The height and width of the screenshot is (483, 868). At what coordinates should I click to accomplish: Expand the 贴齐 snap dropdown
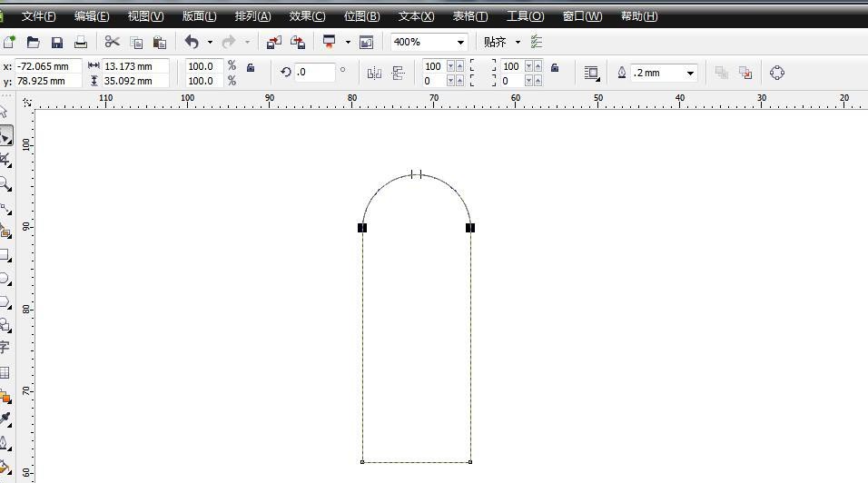click(x=518, y=42)
